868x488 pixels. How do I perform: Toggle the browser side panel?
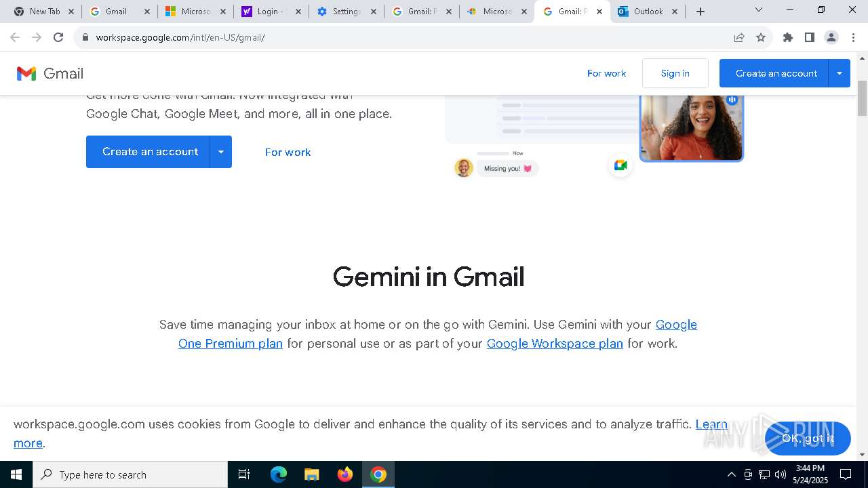(810, 37)
